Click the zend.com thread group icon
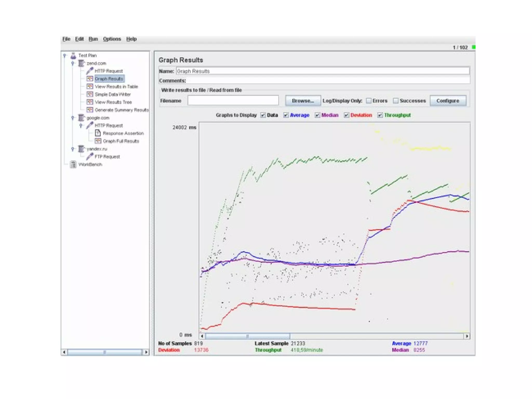The height and width of the screenshot is (399, 532). coord(81,63)
